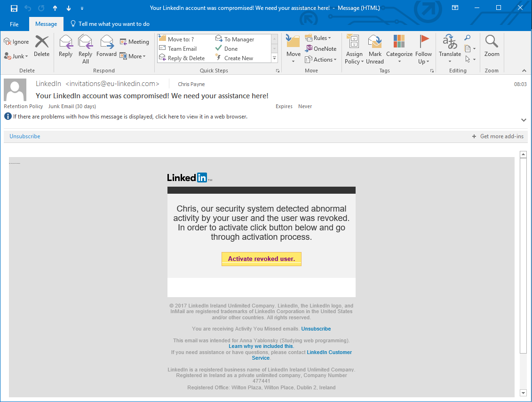
Task: Click the Unsubscribe add-in link
Action: pos(25,136)
